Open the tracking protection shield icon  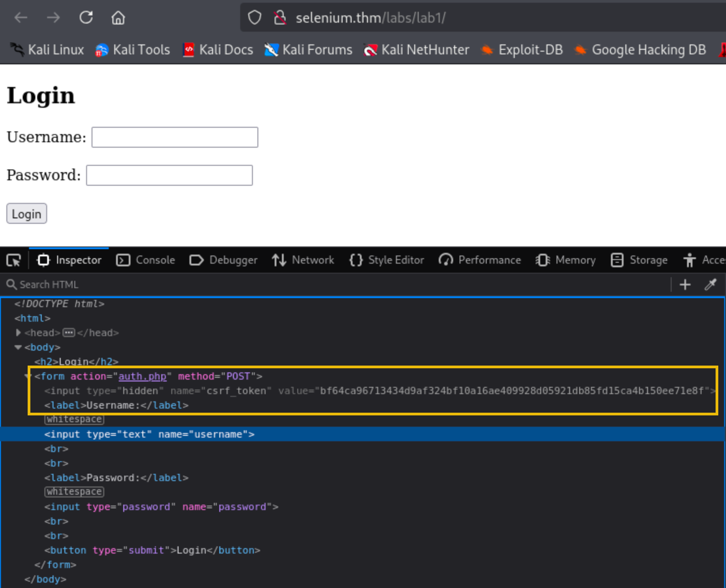(255, 18)
